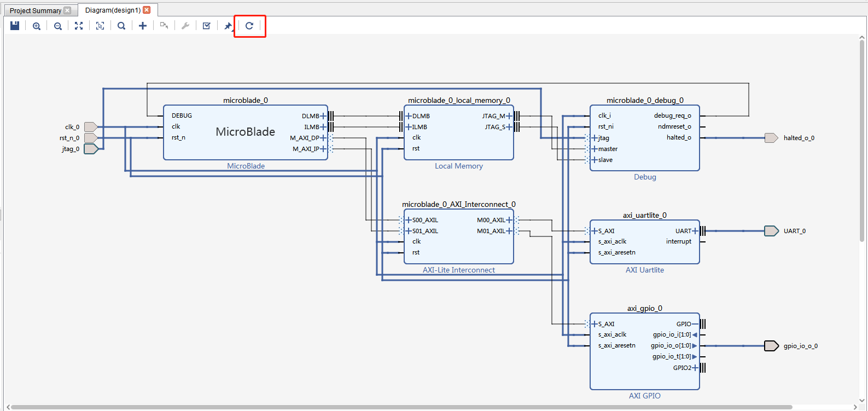Expand DLMB interface on microblade_0 block

pos(323,116)
